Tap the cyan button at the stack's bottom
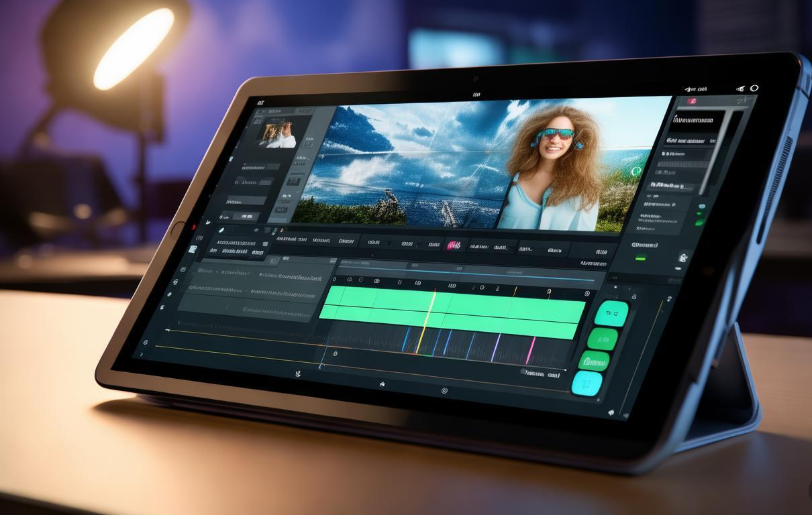The image size is (812, 515). [x=587, y=384]
